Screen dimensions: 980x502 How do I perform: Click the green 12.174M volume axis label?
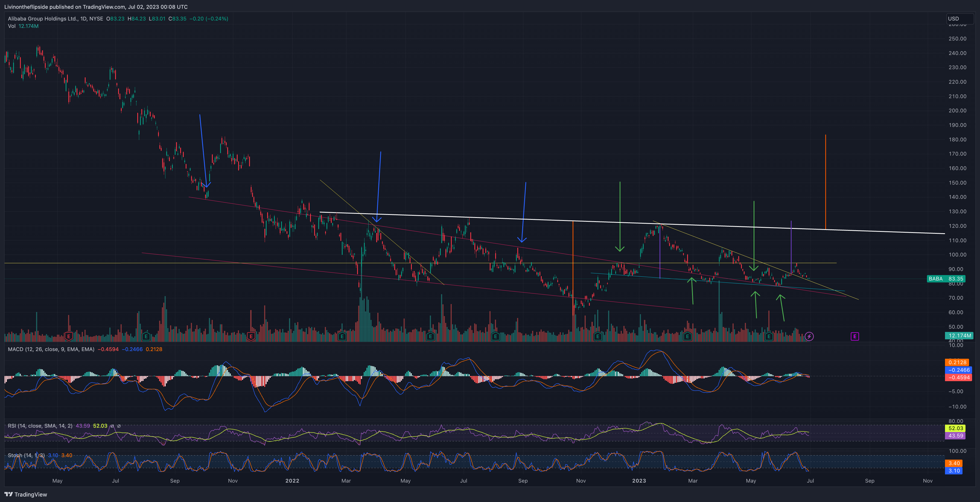click(x=959, y=335)
